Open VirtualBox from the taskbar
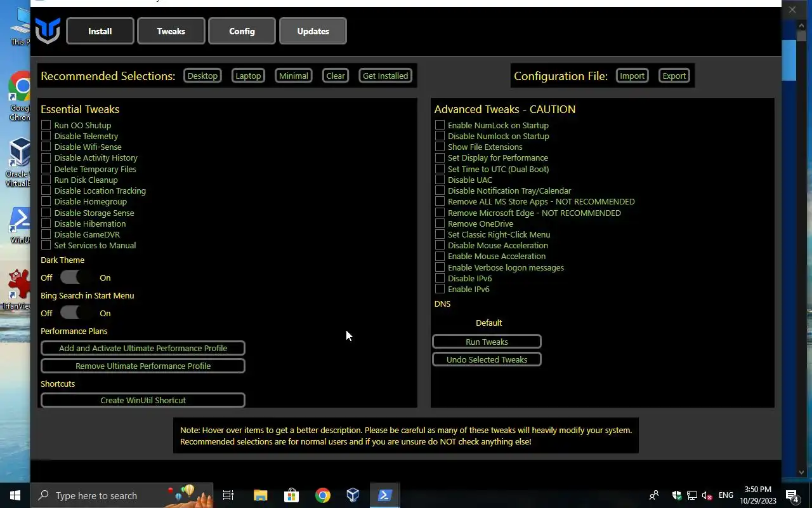Viewport: 812px width, 508px height. [353, 495]
